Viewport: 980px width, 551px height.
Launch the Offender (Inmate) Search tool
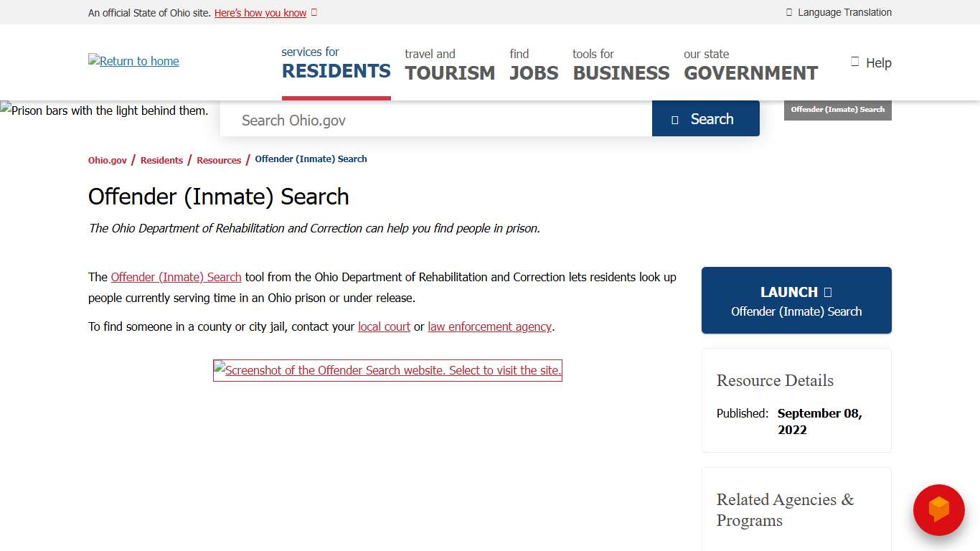(x=796, y=300)
